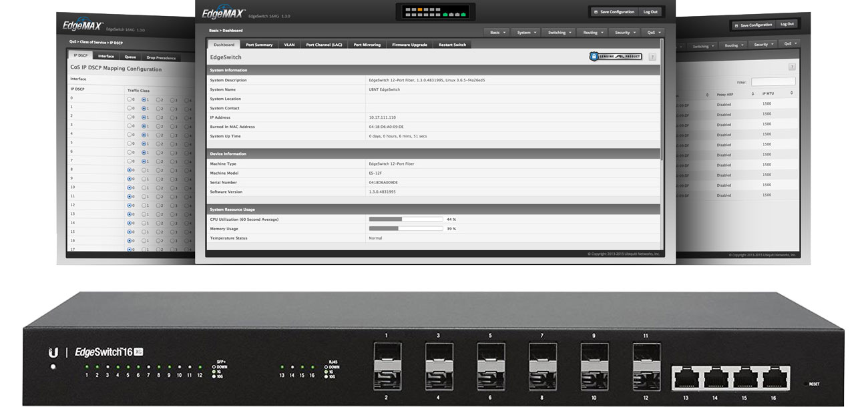Open the Switching dropdown in the center window
Viewport: 868px width, 407px height.
(560, 32)
